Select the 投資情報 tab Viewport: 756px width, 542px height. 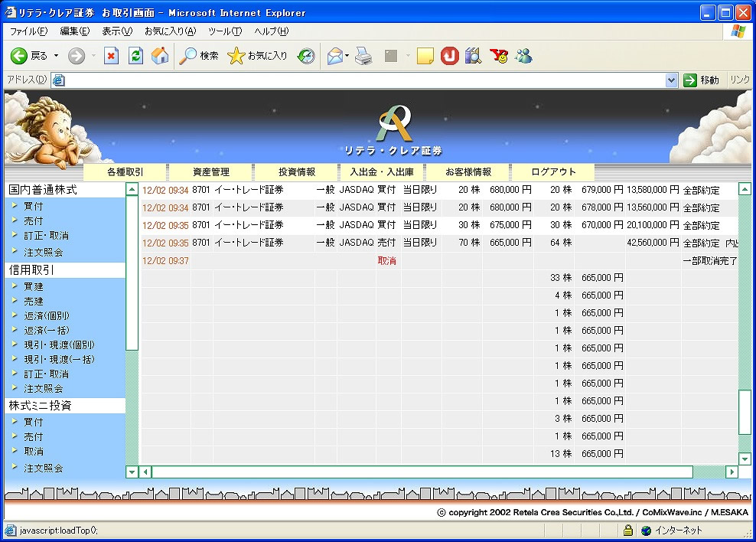[x=297, y=172]
